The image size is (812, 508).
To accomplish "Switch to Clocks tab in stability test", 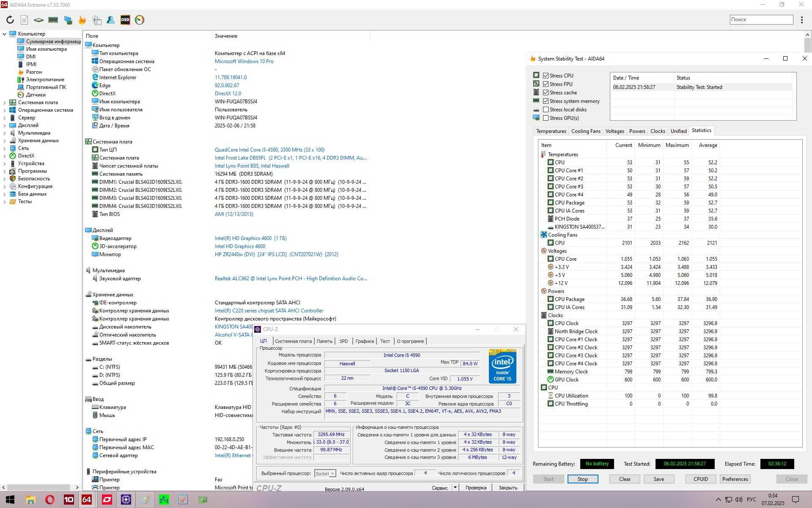I will pos(657,131).
